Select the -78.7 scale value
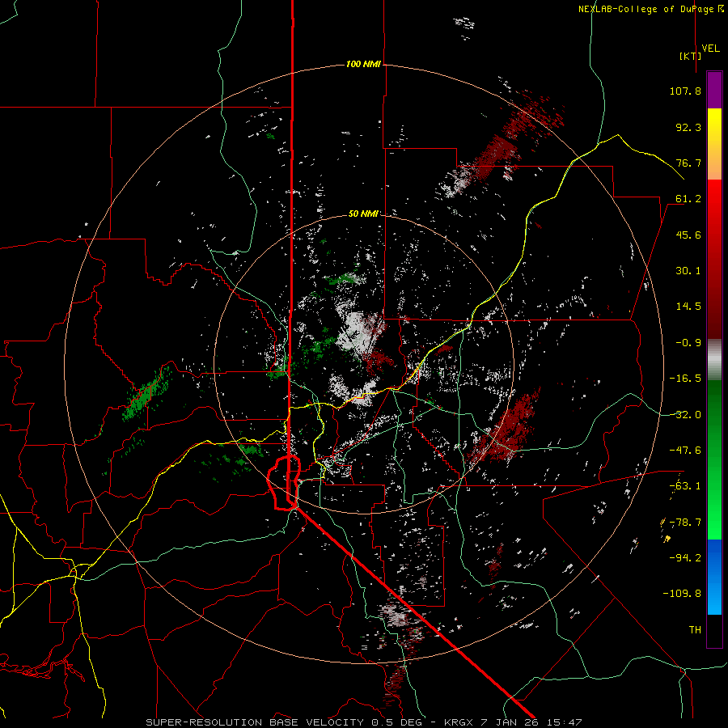Screen dimensions: 728x728 685,523
